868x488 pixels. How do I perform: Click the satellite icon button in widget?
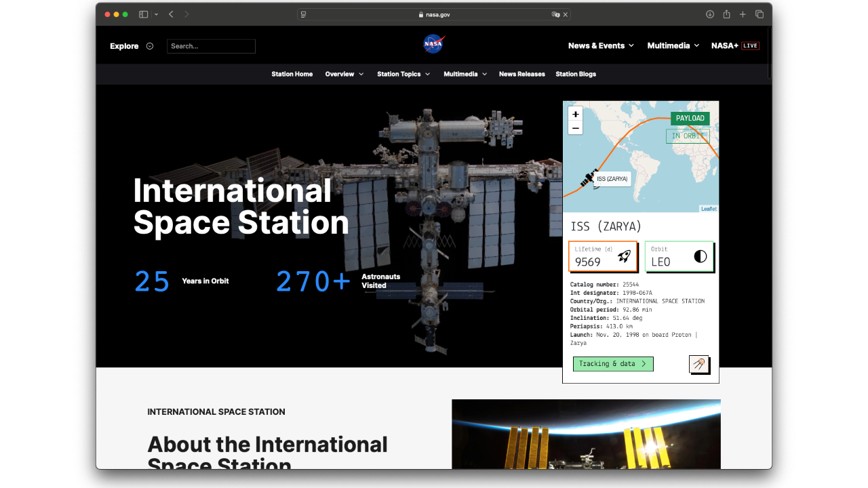[x=699, y=364]
